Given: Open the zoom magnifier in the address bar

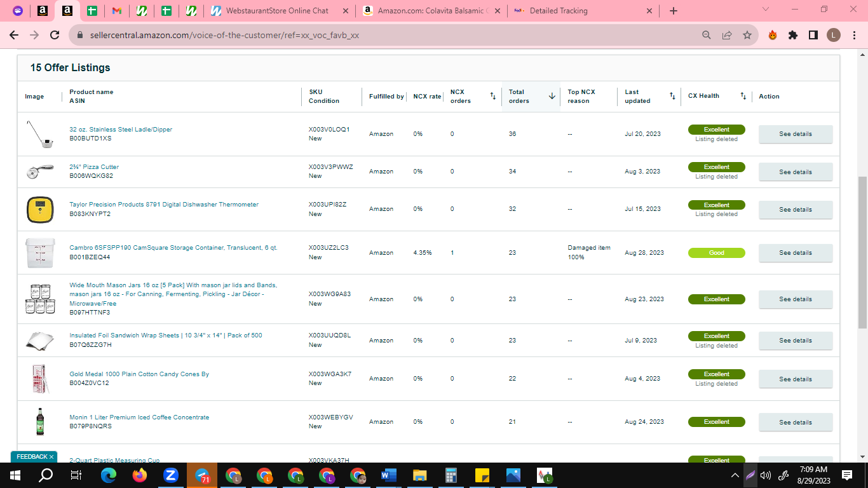Looking at the screenshot, I should click(x=707, y=36).
